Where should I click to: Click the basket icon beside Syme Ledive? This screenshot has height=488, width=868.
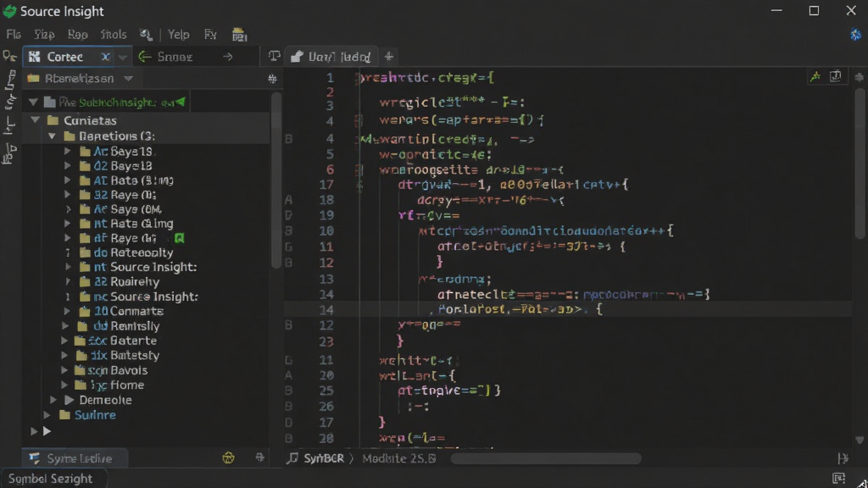228,457
